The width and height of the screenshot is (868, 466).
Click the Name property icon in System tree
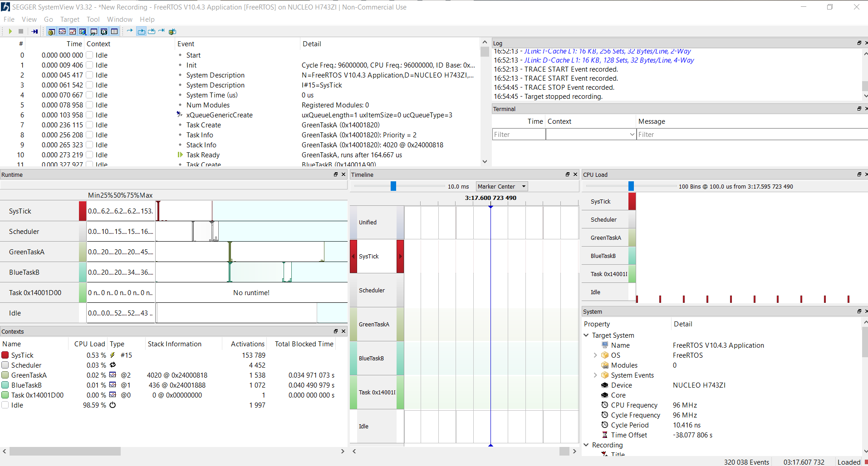tap(605, 345)
